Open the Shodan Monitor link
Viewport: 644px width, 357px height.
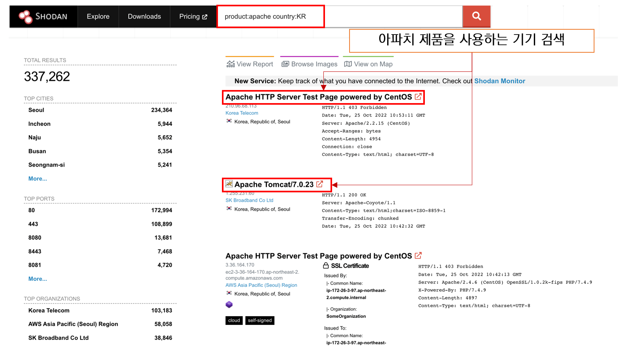tap(499, 81)
